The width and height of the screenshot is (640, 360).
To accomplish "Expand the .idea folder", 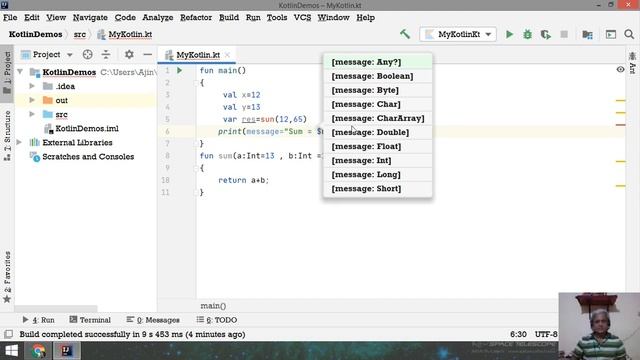I will [x=32, y=86].
